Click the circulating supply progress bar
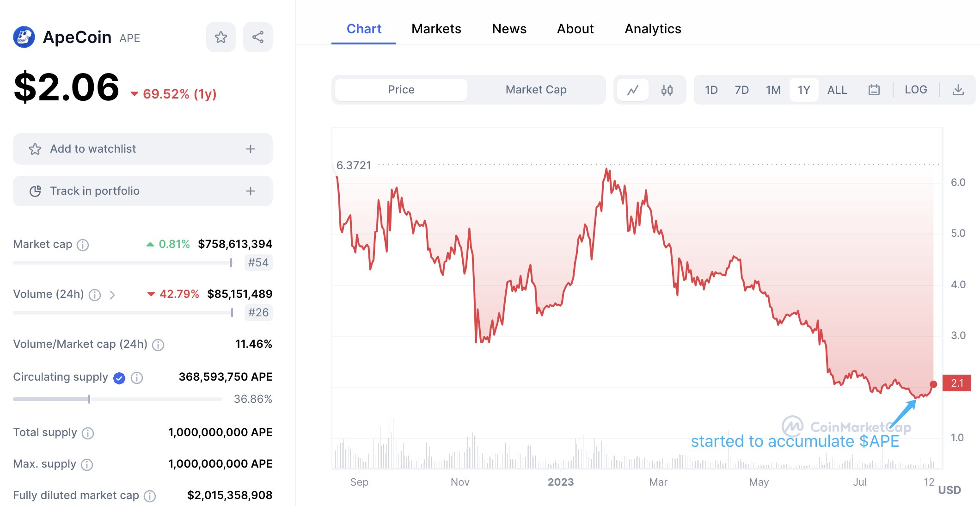This screenshot has width=980, height=506. click(117, 399)
